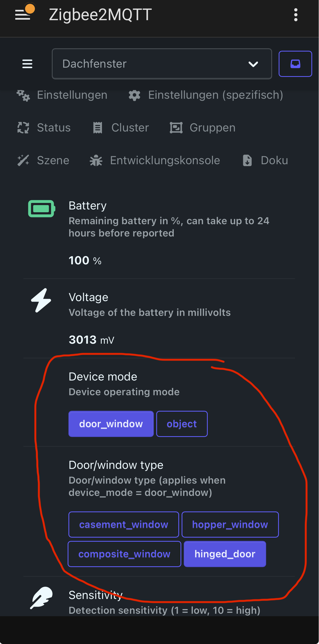Image resolution: width=319 pixels, height=644 pixels.
Task: Open the three-dot overflow menu
Action: (x=296, y=15)
